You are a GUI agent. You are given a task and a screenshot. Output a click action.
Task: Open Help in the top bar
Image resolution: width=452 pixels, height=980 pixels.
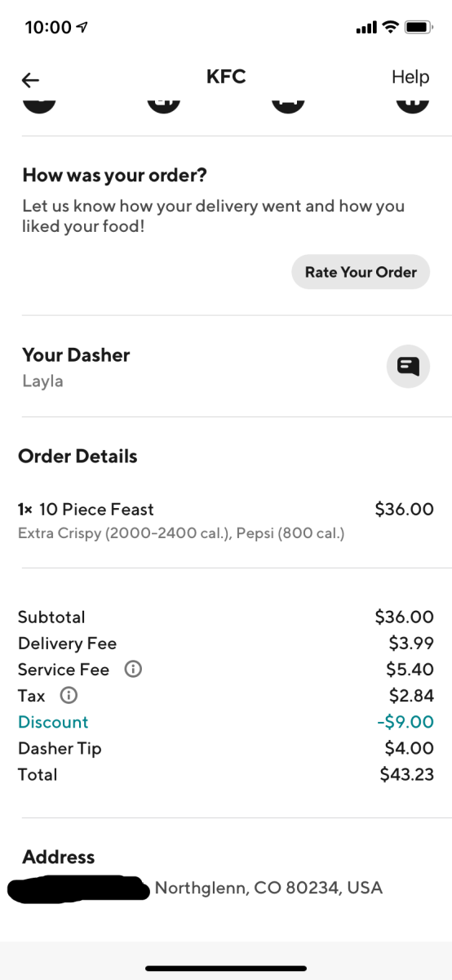coord(410,77)
